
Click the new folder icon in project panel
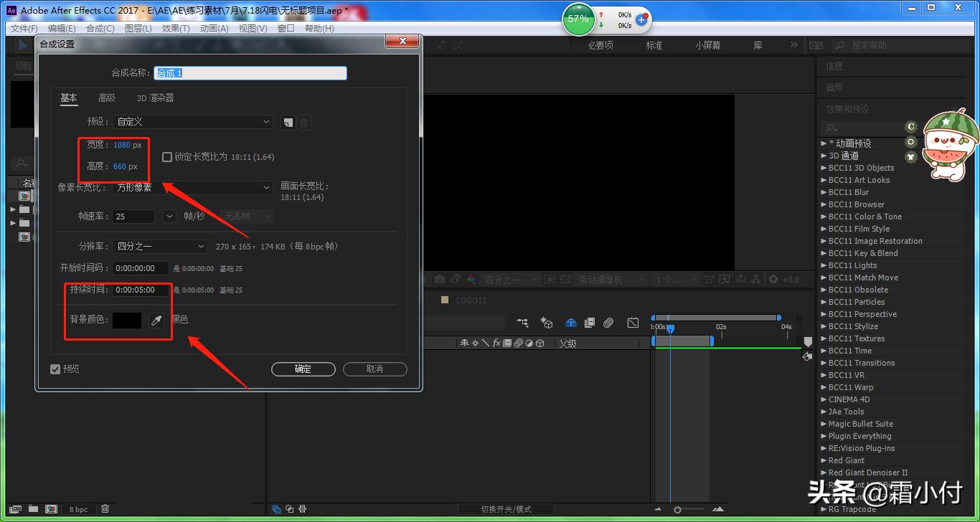tap(33, 509)
